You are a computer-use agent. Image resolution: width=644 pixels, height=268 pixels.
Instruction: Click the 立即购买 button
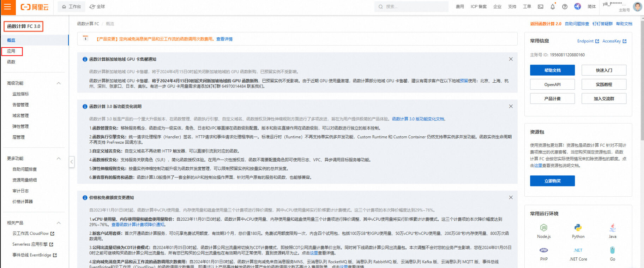[x=552, y=181]
